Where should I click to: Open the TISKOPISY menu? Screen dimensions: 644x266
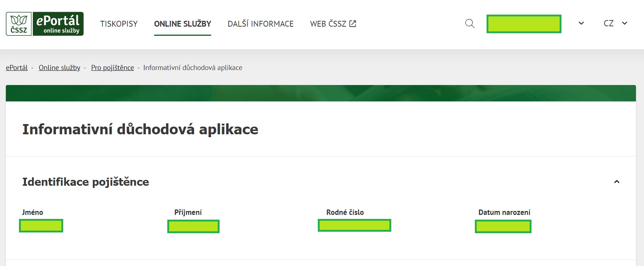[x=119, y=24]
